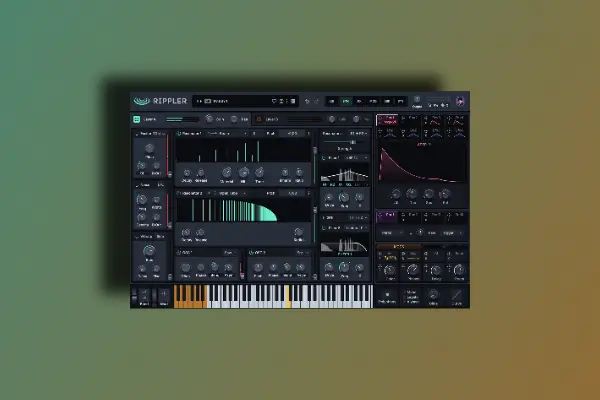Toggle Resonator 2 power button

179,193
